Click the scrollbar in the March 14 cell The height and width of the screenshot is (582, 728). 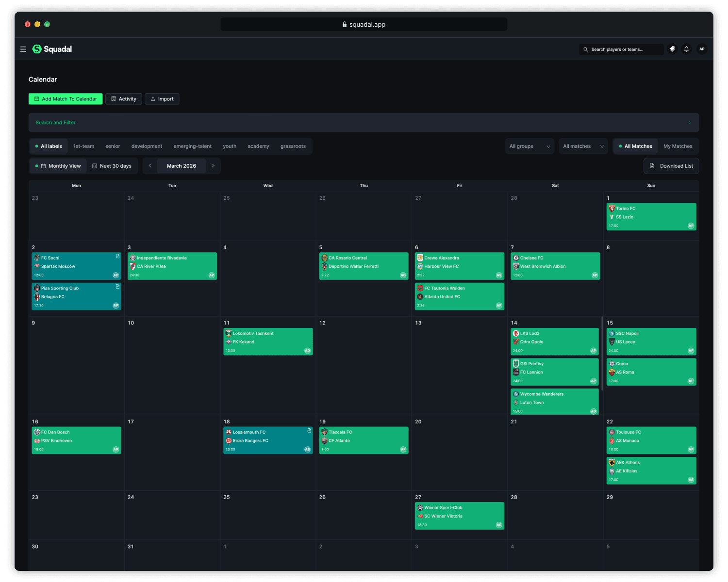pos(602,354)
